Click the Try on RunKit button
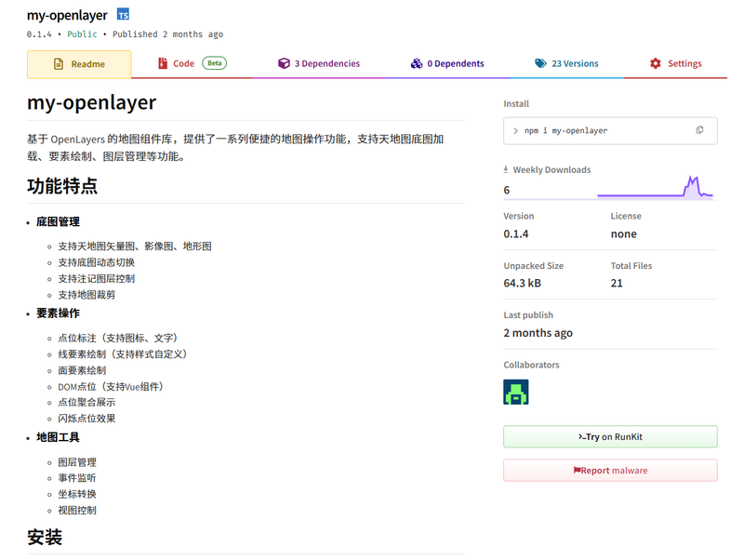 pyautogui.click(x=610, y=436)
